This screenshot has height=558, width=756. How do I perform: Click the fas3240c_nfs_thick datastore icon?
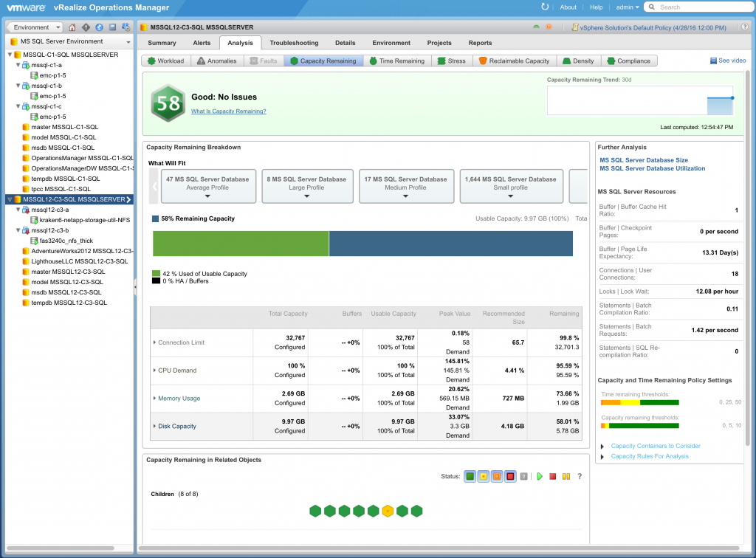[x=34, y=241]
